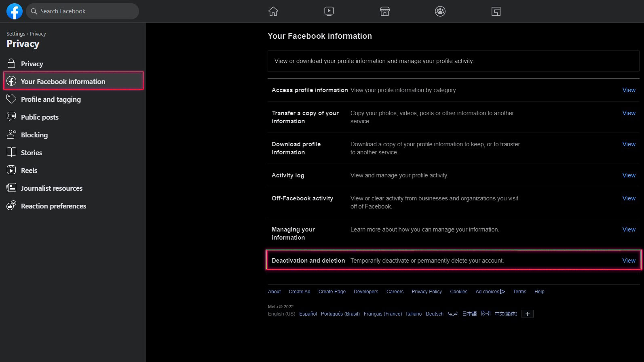This screenshot has width=644, height=362.
Task: Open the Create Page footer link
Action: 332,292
